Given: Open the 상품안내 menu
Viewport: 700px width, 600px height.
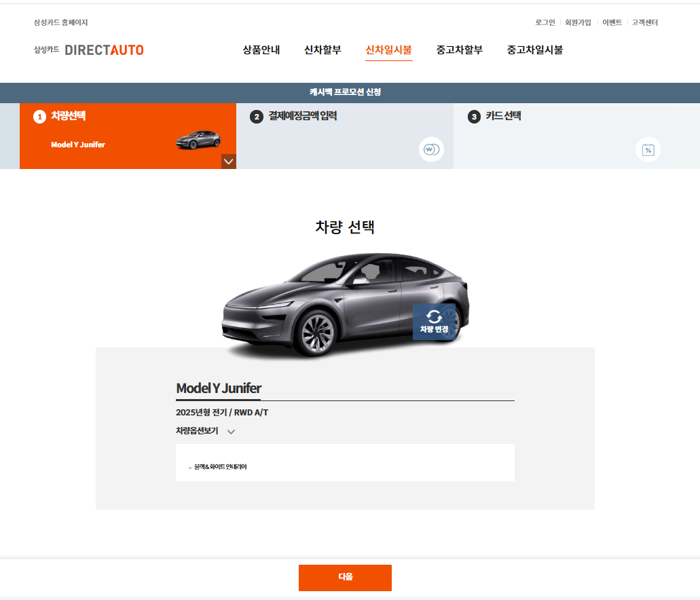Looking at the screenshot, I should [x=261, y=50].
